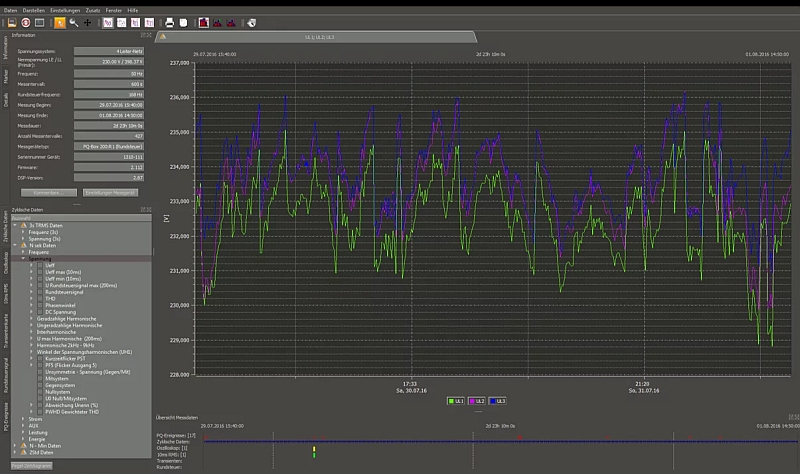
Task: Open the Daten menu
Action: tap(10, 10)
